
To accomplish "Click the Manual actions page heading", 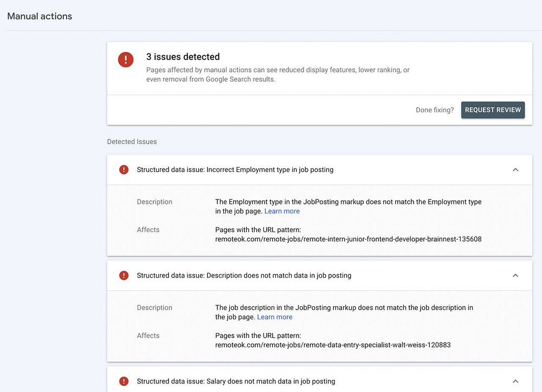I will point(40,16).
